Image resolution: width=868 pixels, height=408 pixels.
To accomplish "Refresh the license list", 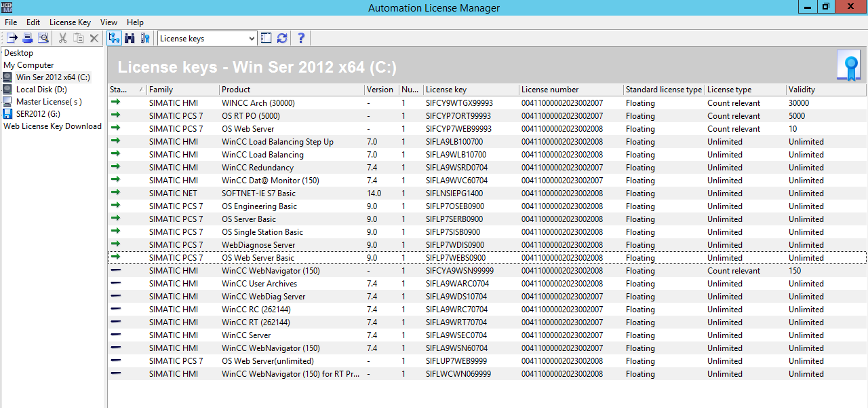I will (x=282, y=38).
